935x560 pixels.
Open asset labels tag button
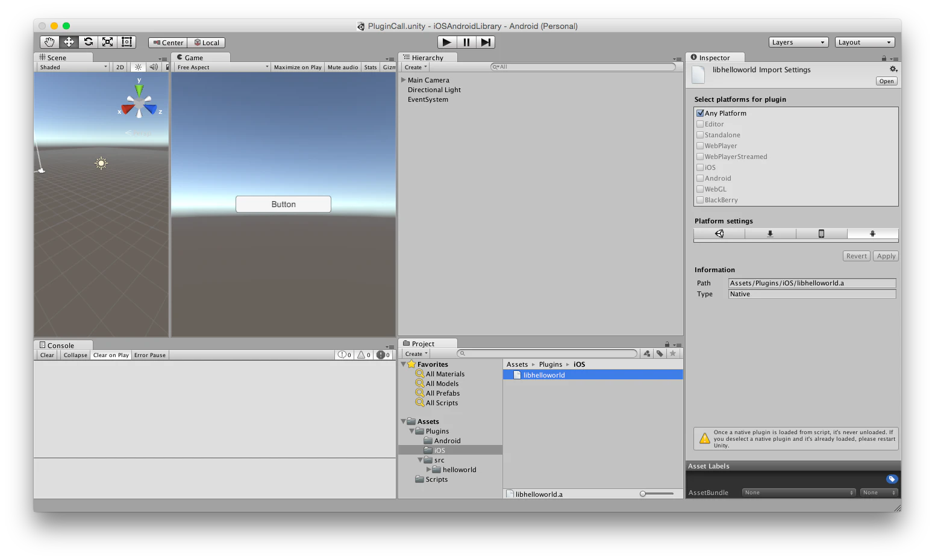coord(892,479)
